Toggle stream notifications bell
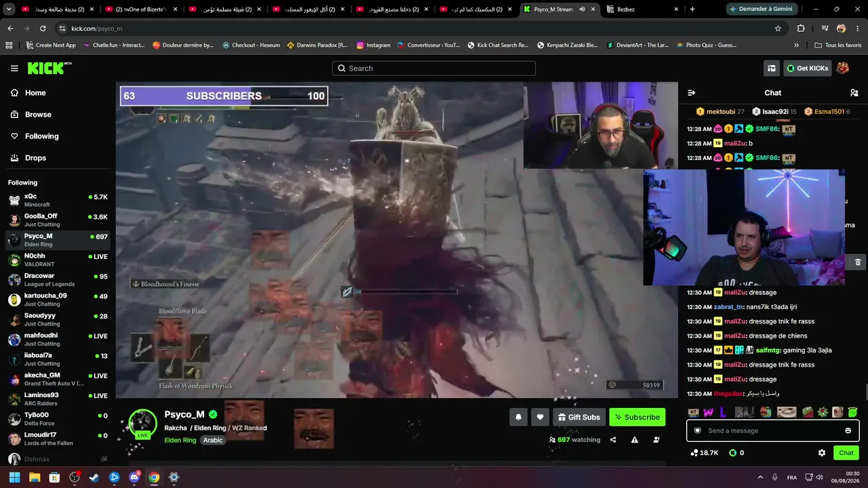Viewport: 868px width, 488px height. point(518,417)
